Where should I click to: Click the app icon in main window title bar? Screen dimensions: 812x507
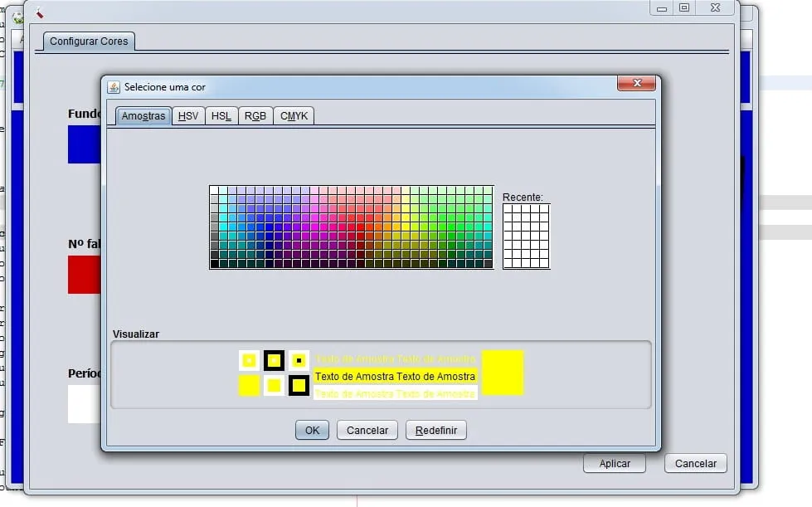39,12
